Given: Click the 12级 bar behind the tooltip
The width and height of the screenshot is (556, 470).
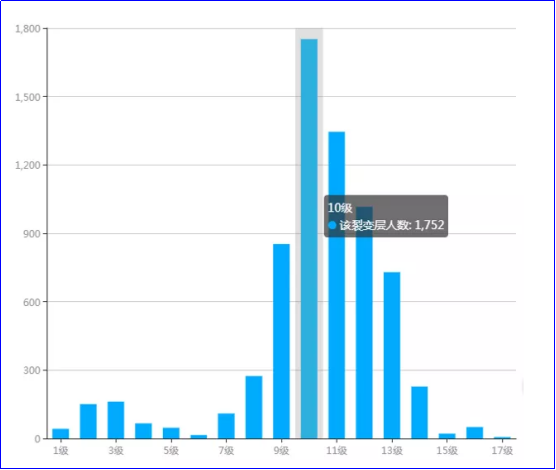Looking at the screenshot, I should 364,337.
